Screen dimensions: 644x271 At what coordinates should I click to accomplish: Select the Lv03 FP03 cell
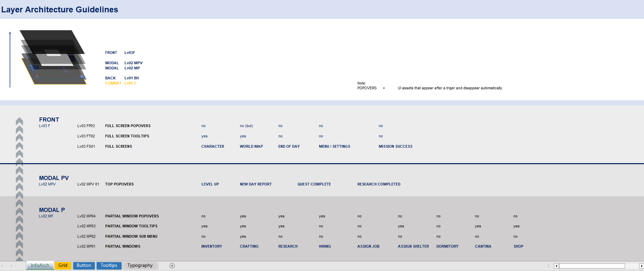pos(86,126)
